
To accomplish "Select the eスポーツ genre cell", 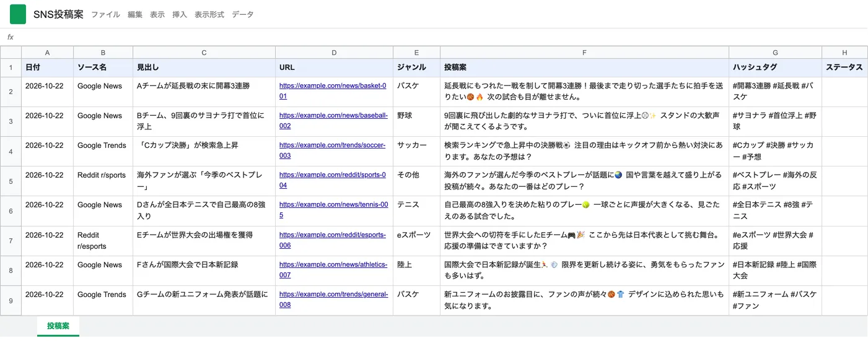I will (416, 241).
